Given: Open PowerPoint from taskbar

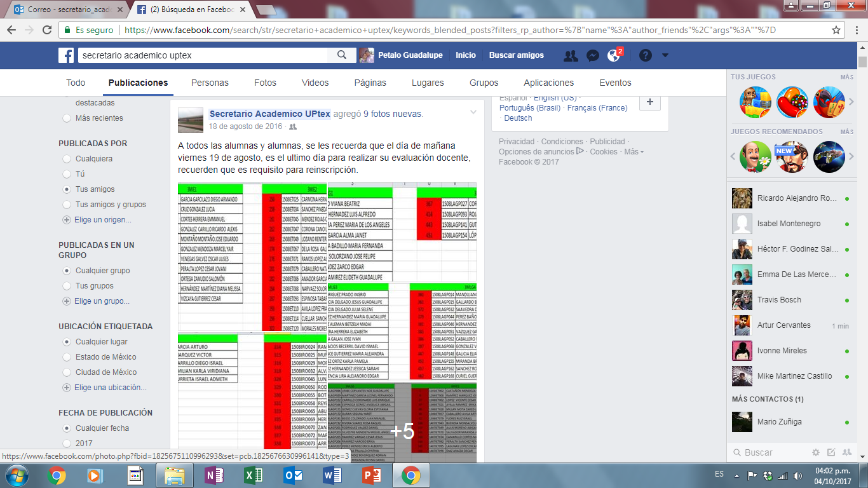Looking at the screenshot, I should 371,475.
